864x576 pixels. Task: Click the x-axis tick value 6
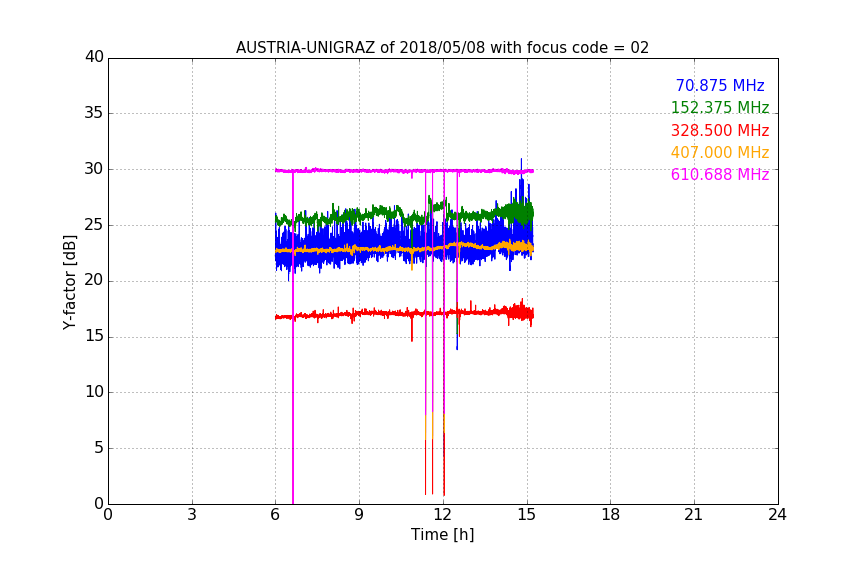[276, 515]
